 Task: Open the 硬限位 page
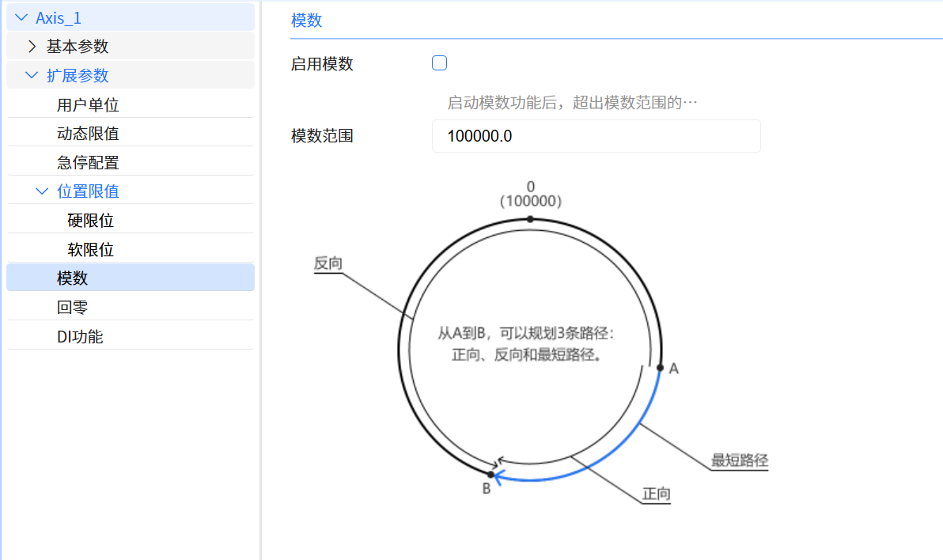[x=91, y=221]
